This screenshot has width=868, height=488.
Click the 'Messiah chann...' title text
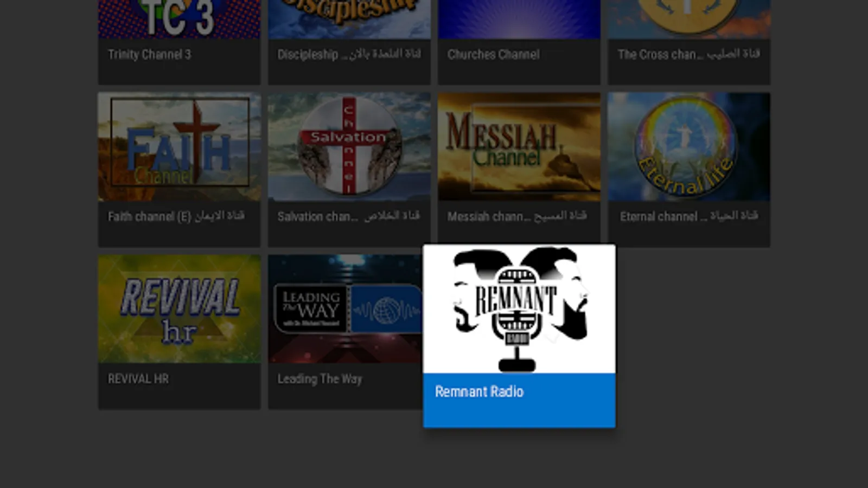[x=517, y=216]
